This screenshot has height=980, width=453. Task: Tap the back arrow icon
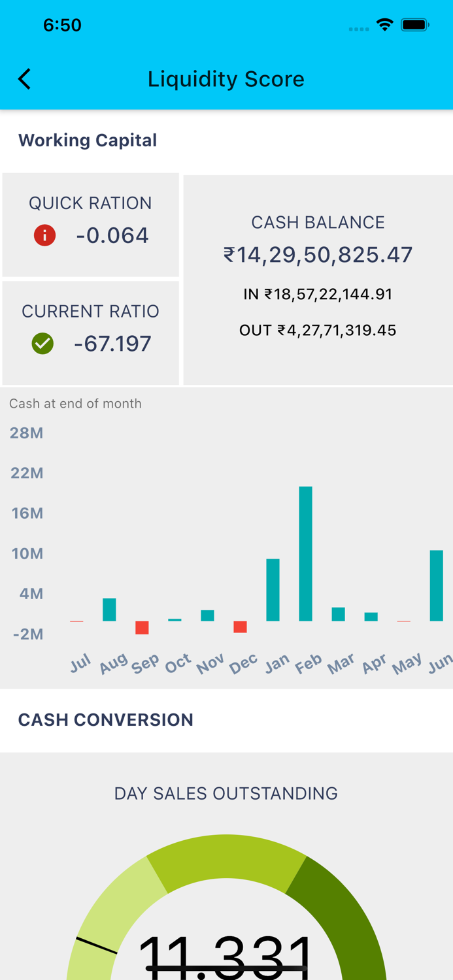click(24, 78)
